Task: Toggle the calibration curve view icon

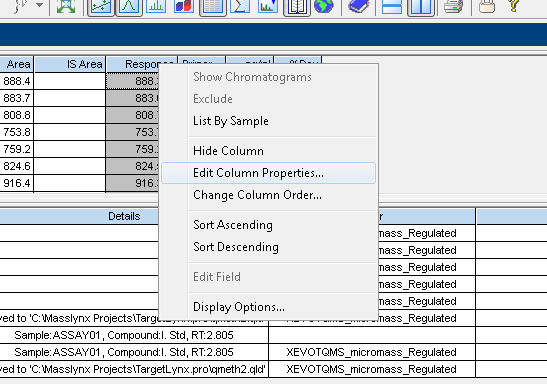Action: pos(101,6)
